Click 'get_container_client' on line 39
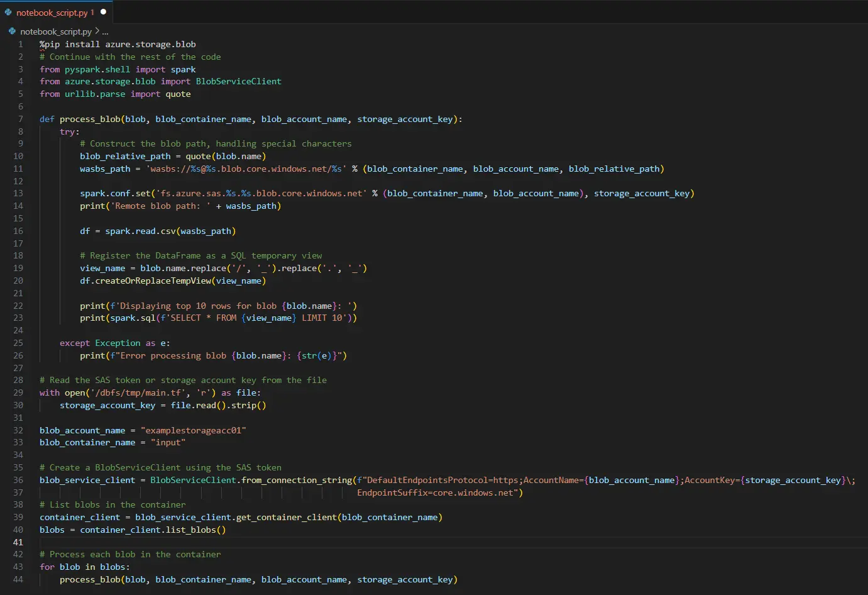The width and height of the screenshot is (868, 595). tap(287, 517)
